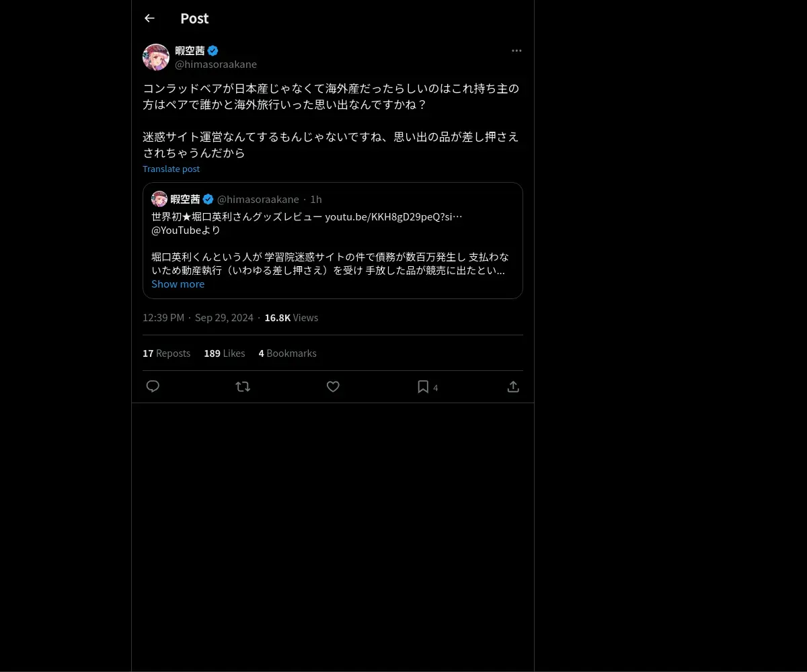Open the main author's profile avatar
Screen dimensions: 807x672
(156, 57)
